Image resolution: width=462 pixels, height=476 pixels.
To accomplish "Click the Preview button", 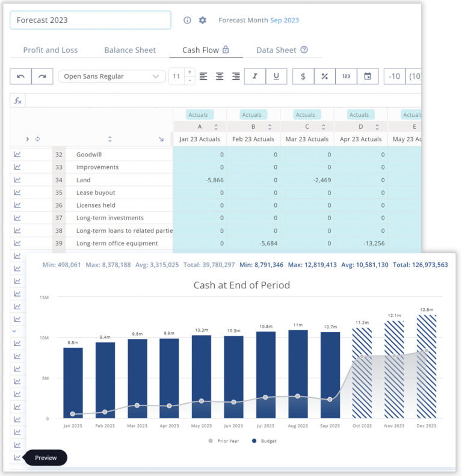I will coord(46,458).
